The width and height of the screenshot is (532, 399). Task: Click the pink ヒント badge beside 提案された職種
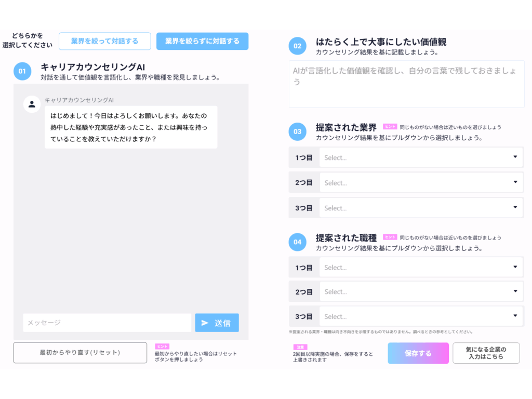pos(390,237)
